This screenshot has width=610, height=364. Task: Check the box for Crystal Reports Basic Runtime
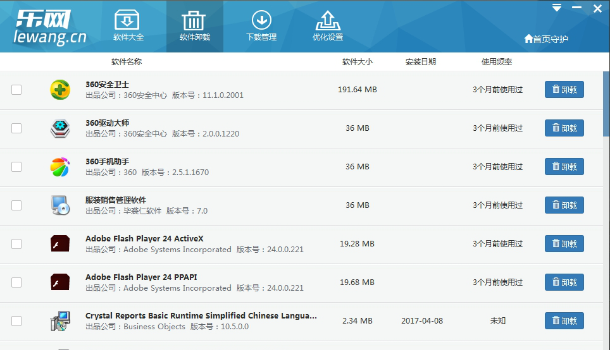pos(16,321)
